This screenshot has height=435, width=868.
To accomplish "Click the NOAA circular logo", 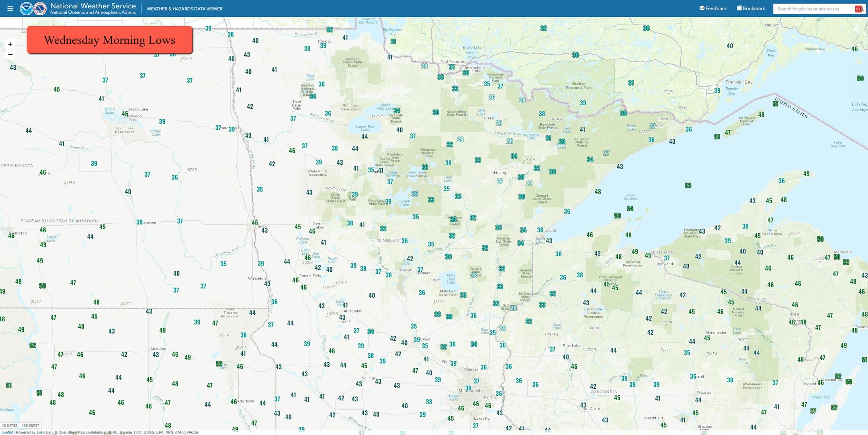I will (x=27, y=8).
